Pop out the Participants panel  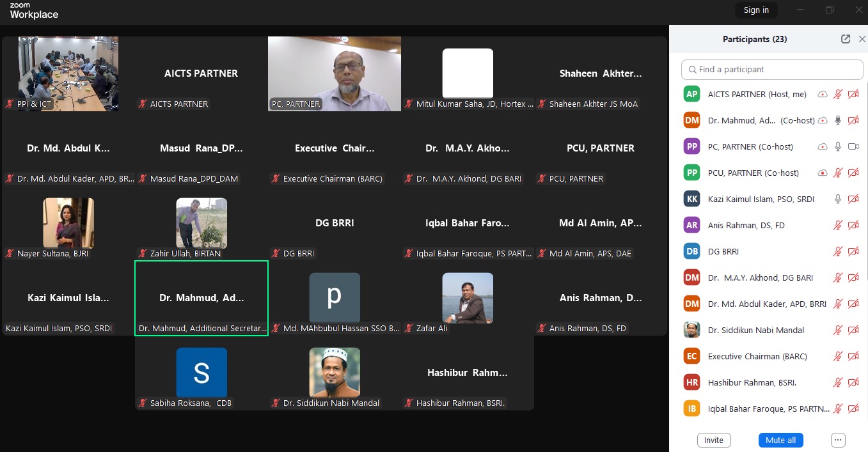click(846, 39)
